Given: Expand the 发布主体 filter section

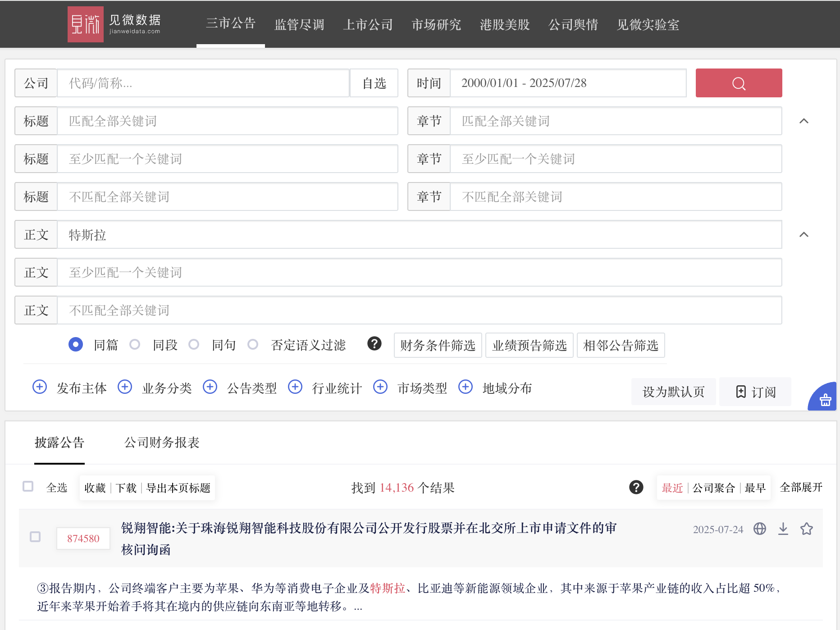Looking at the screenshot, I should [40, 387].
